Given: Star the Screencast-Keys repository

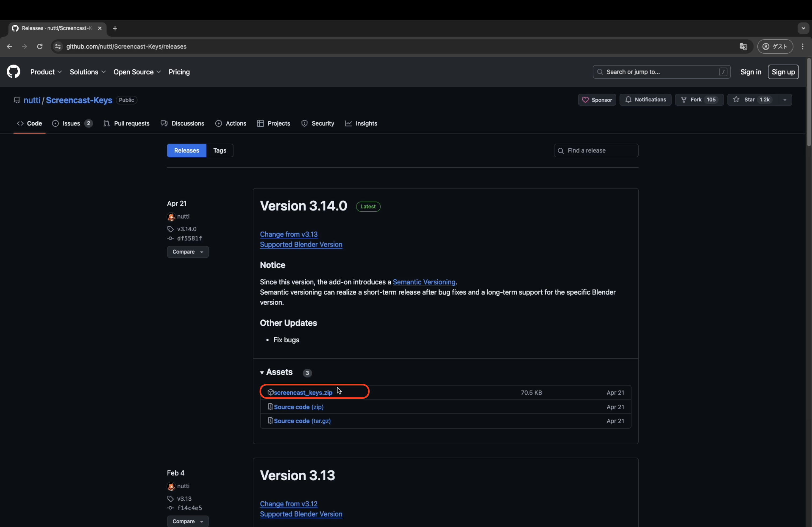Looking at the screenshot, I should [752, 100].
